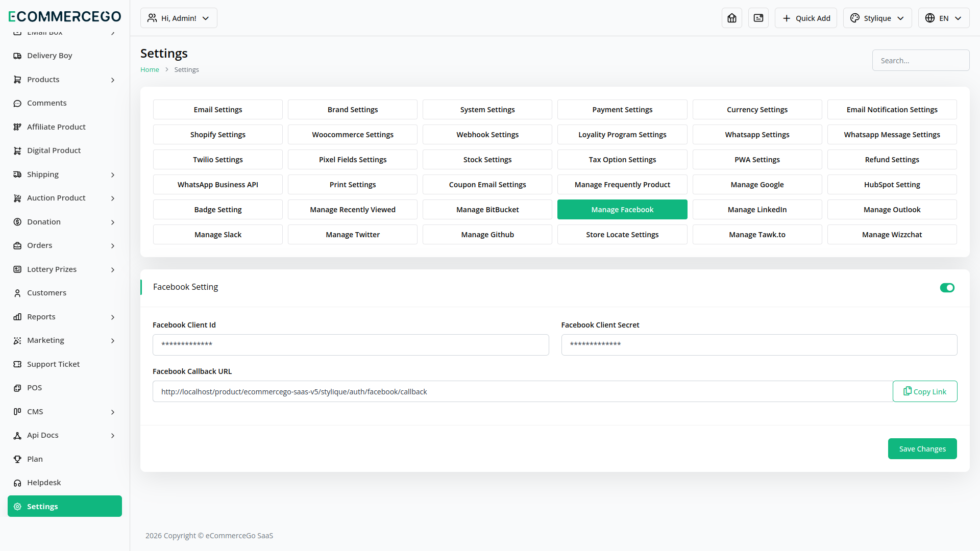Click the copy icon in Copy Link
Screen dimensions: 980x551
pos(908,391)
